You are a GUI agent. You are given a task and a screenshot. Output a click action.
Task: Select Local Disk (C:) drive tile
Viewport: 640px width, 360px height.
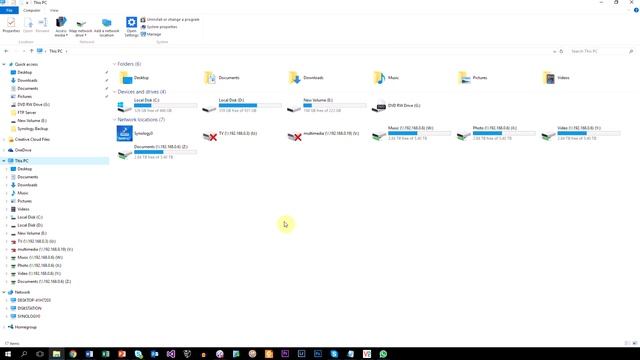pos(157,105)
